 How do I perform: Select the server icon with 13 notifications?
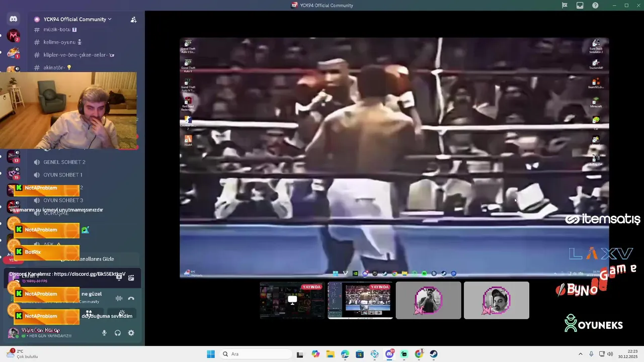click(x=14, y=157)
